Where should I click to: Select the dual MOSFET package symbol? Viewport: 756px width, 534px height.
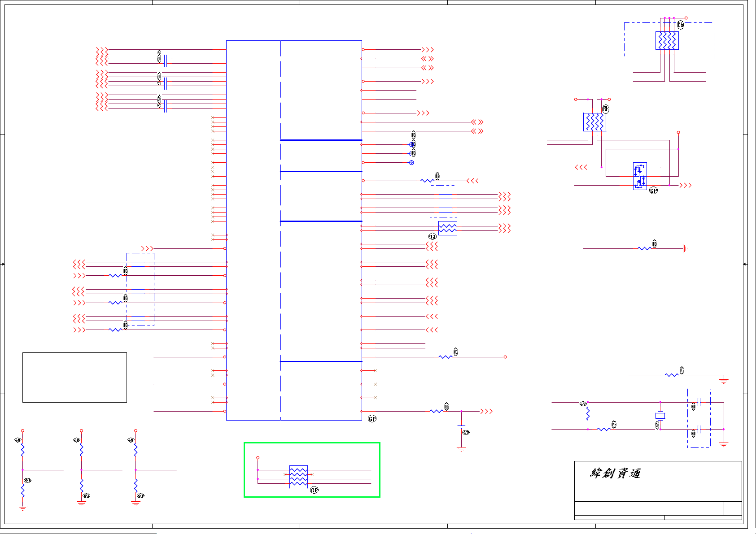click(x=640, y=176)
